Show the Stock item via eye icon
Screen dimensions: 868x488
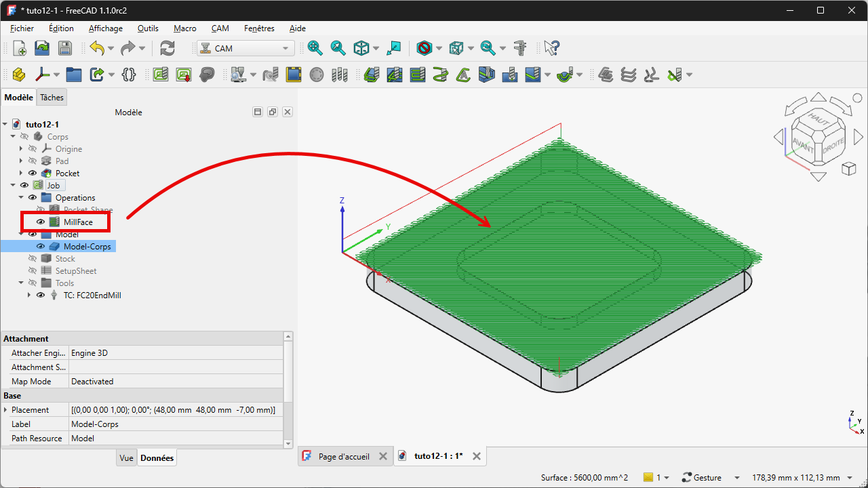click(33, 259)
